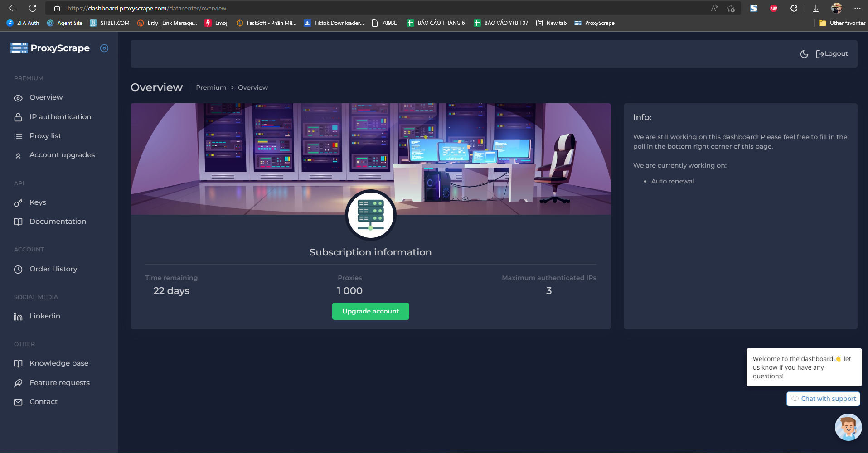
Task: Click Premium in the breadcrumb
Action: pos(211,87)
